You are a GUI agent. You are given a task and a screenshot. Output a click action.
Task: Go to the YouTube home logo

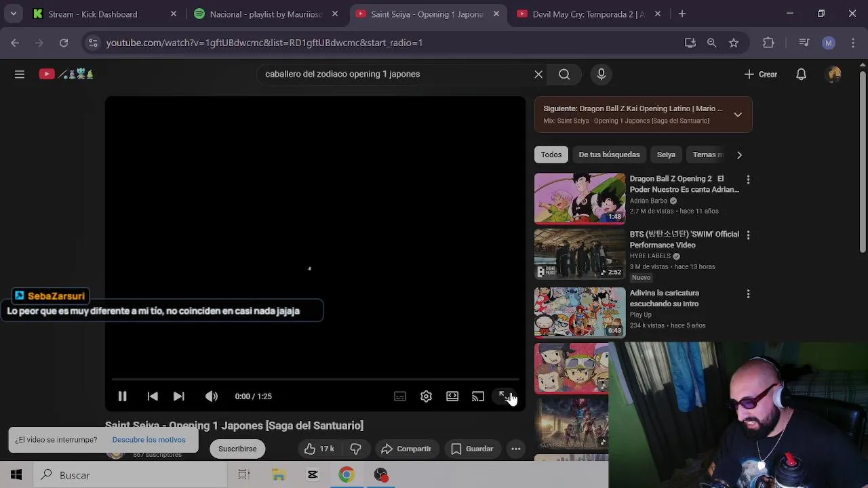(x=66, y=75)
